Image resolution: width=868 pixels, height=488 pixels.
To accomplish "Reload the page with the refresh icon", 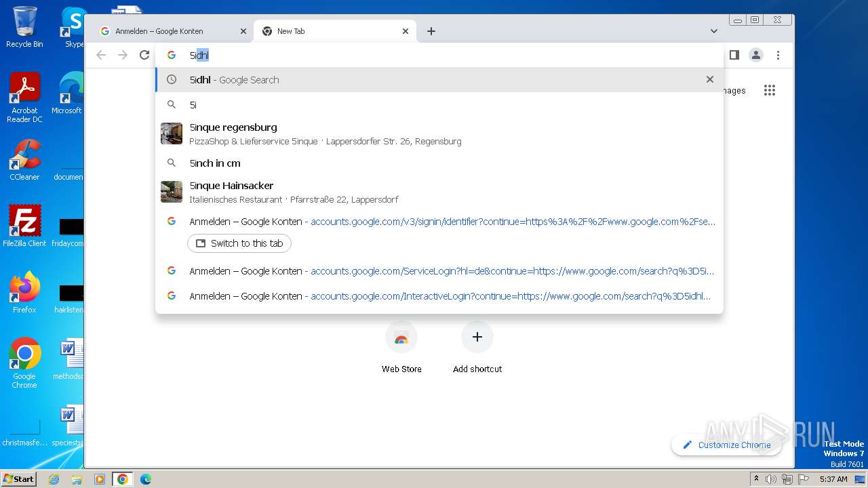I will [144, 55].
